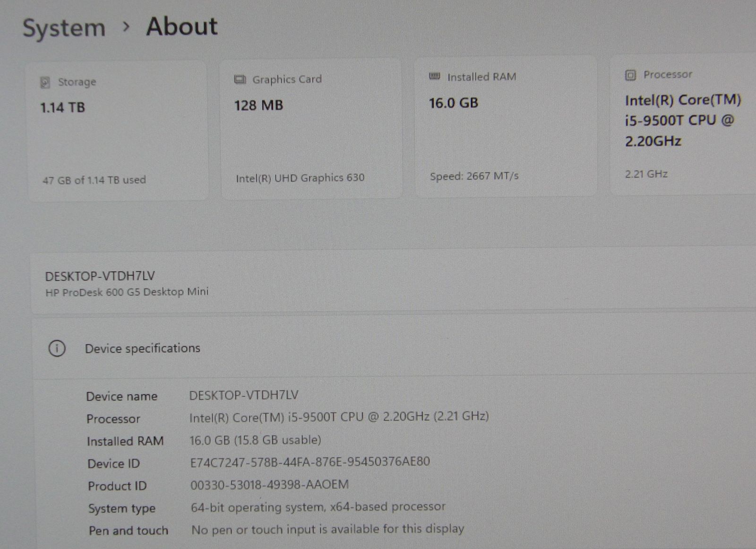Click the HP ProDesk 600 G5 Desktop Mini label
The image size is (756, 549).
(x=127, y=292)
